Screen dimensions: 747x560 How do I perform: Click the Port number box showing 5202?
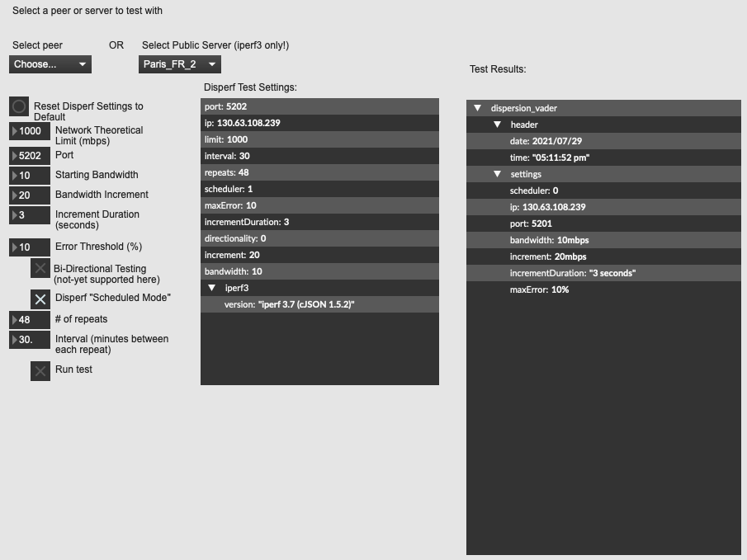[x=31, y=155]
